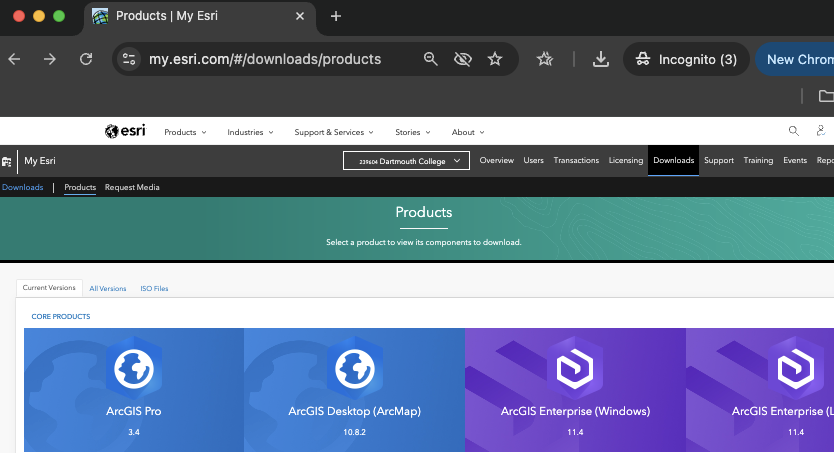Select the Current Versions tab
The width and height of the screenshot is (834, 453).
pyautogui.click(x=49, y=288)
